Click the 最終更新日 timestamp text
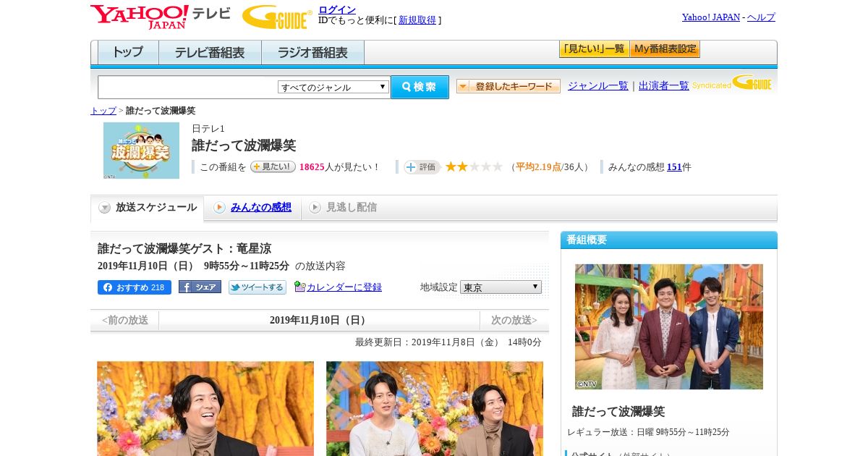 tap(448, 342)
